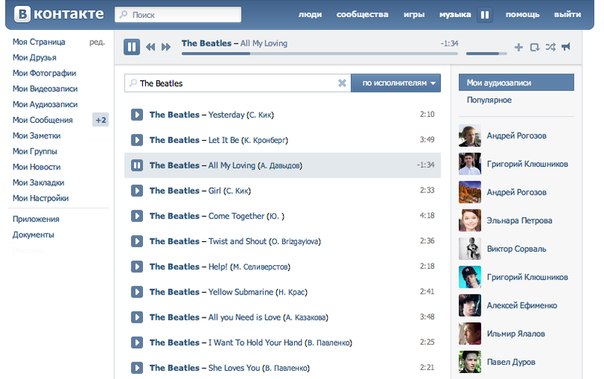Viewport: 604px width, 379px height.
Task: Open Павел Дуров's audio via avatar
Action: pos(470,362)
